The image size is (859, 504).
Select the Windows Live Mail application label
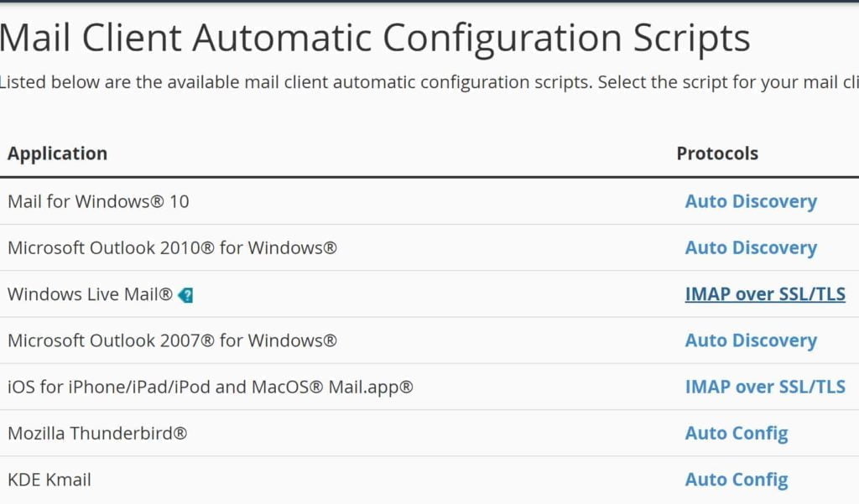(91, 294)
